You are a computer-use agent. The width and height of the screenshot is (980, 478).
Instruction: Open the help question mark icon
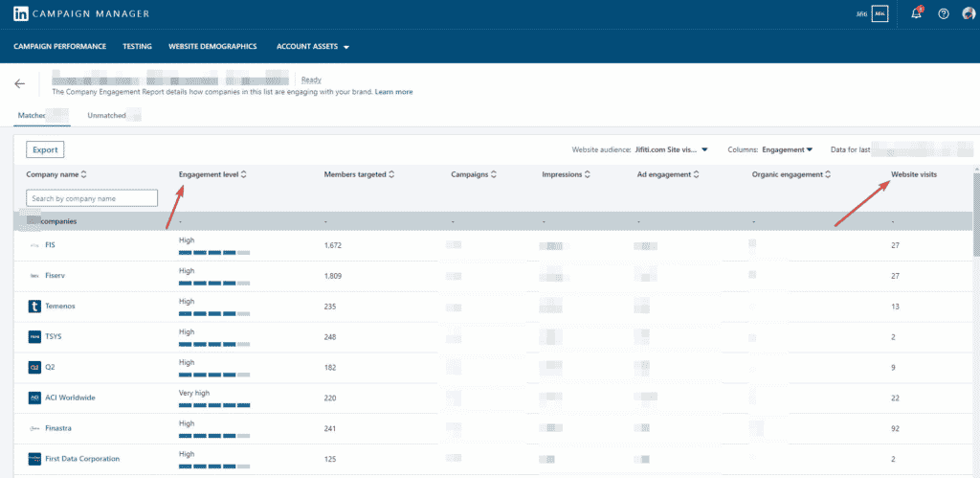tap(944, 13)
